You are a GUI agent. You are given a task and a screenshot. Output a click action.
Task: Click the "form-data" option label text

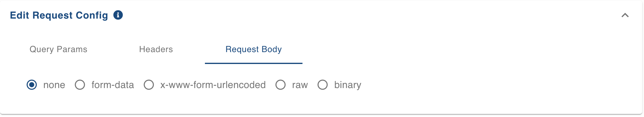113,85
